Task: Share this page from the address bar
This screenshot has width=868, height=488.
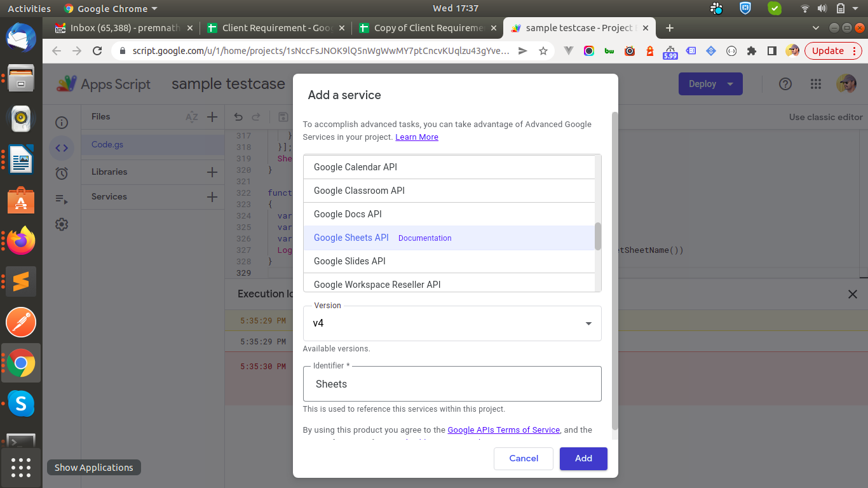Action: (x=523, y=51)
